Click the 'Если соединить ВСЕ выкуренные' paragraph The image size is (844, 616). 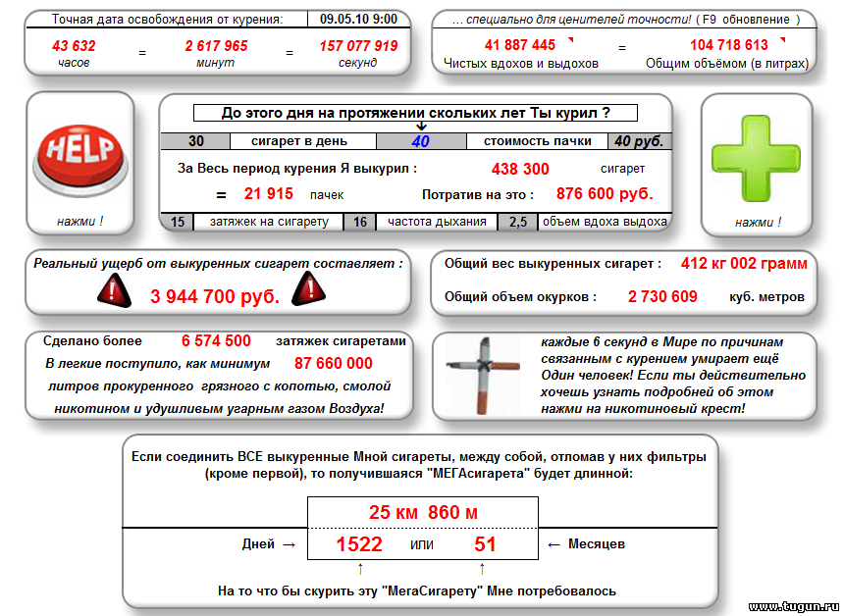(x=419, y=465)
